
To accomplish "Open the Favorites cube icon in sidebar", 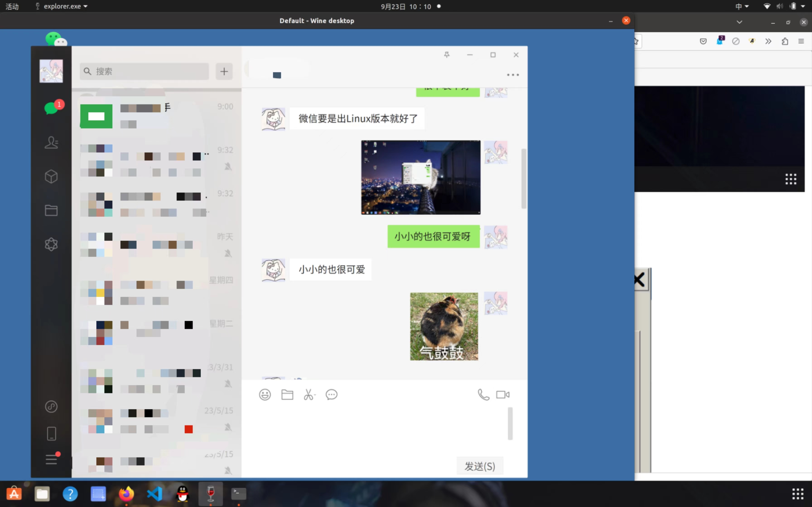I will click(x=51, y=176).
